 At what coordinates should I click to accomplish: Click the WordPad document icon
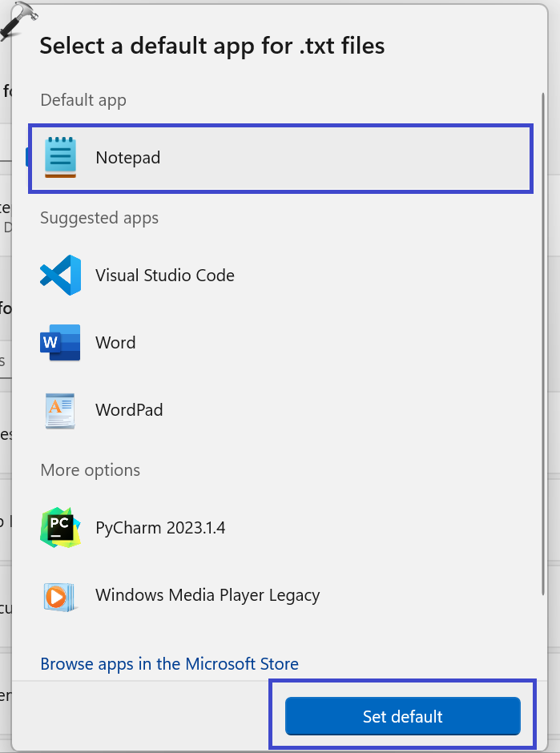click(60, 410)
